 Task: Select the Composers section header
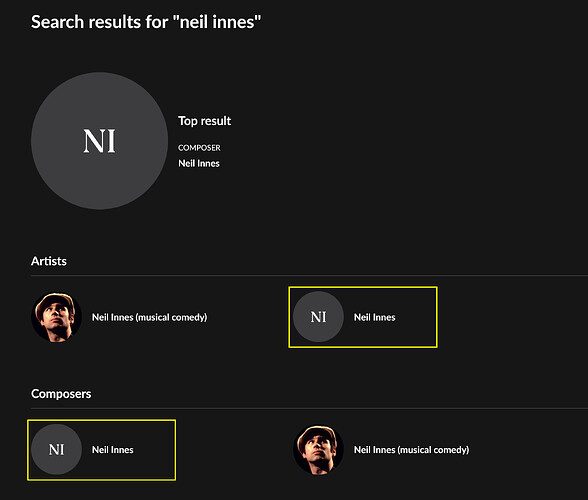click(61, 394)
